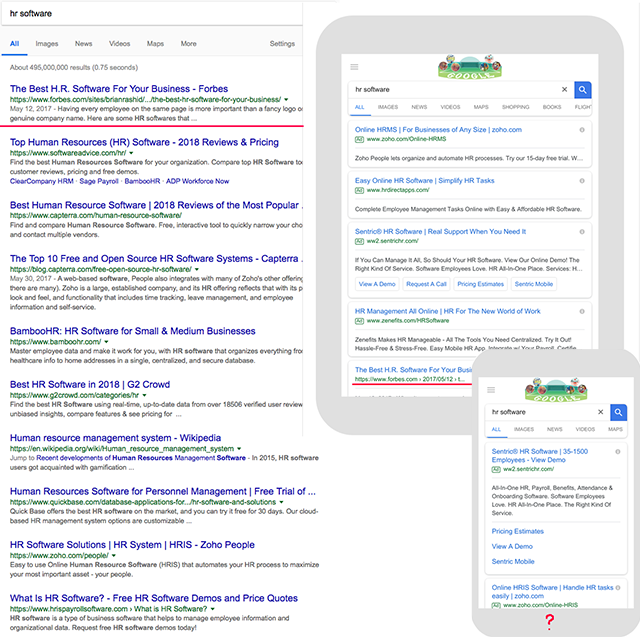Click info icon on Easy Online HR Software ad
640x639 pixels.
(582, 181)
